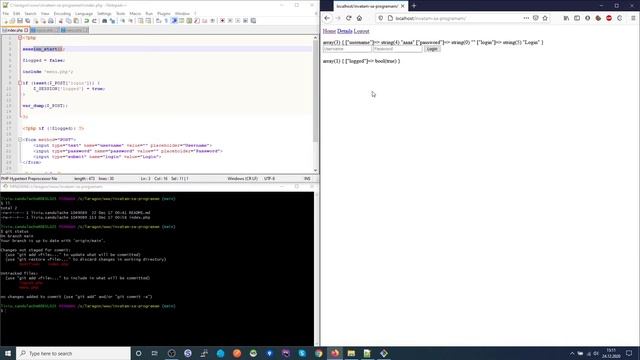Click the Password input field

(398, 49)
